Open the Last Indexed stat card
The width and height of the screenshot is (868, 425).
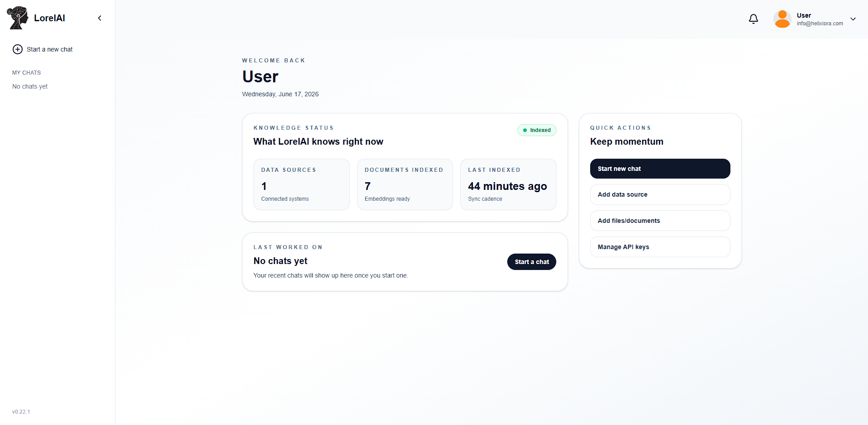click(508, 184)
